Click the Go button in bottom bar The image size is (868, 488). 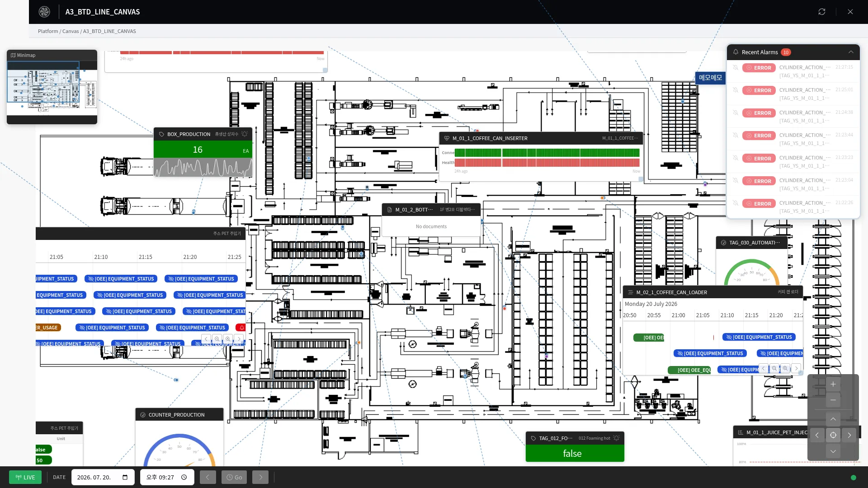coord(234,477)
